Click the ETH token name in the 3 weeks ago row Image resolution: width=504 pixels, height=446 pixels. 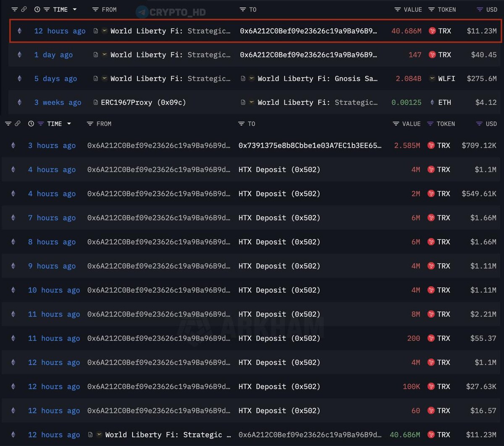point(444,103)
